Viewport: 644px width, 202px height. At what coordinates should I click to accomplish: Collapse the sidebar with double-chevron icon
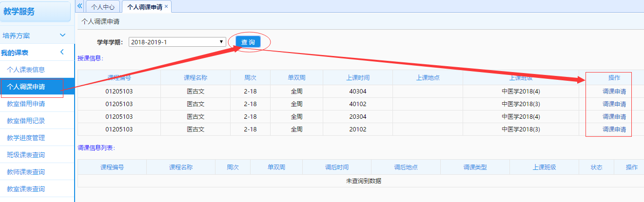(x=80, y=6)
